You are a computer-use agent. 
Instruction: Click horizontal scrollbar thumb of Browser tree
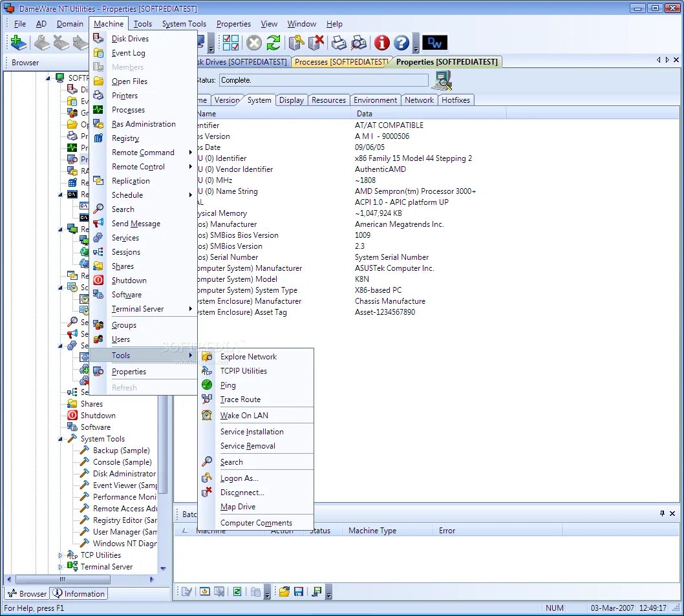click(63, 579)
